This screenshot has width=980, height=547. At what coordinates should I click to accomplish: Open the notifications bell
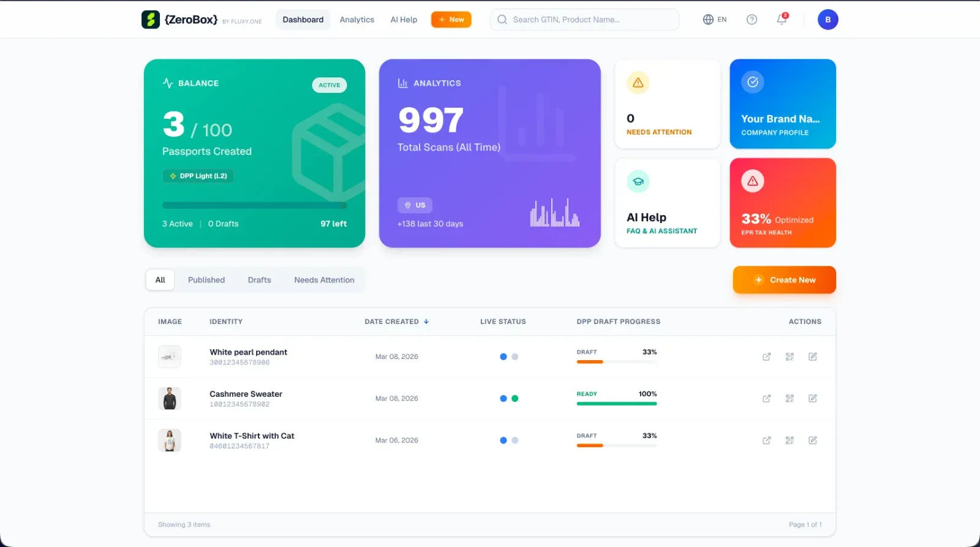click(x=782, y=19)
